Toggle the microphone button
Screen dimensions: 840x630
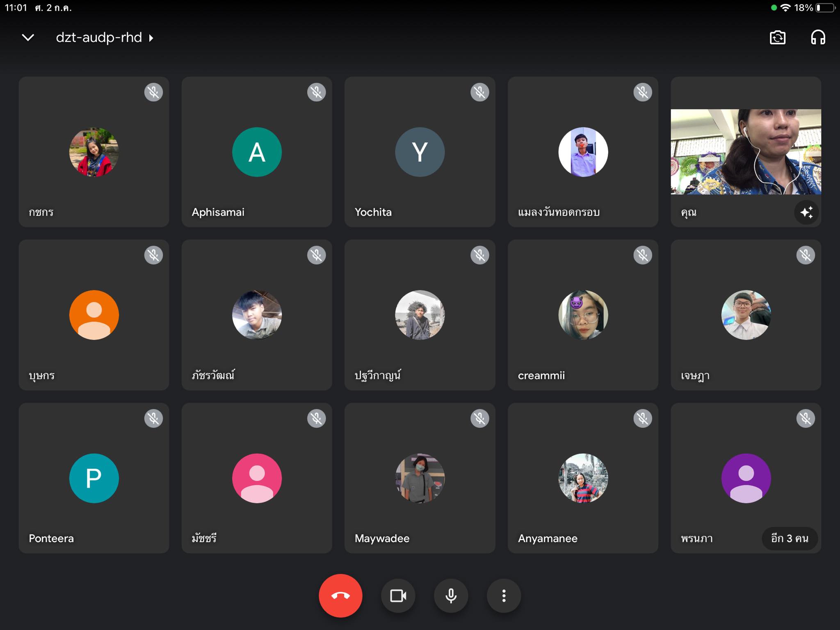click(451, 596)
